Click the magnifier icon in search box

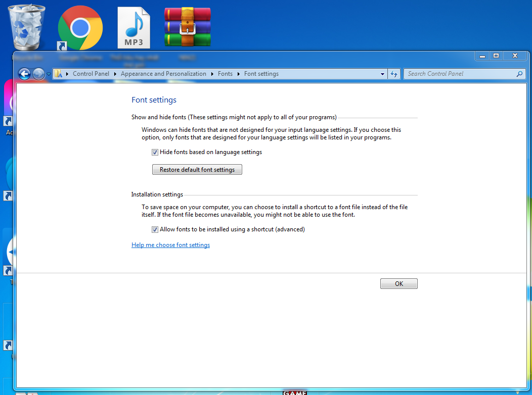coord(519,74)
